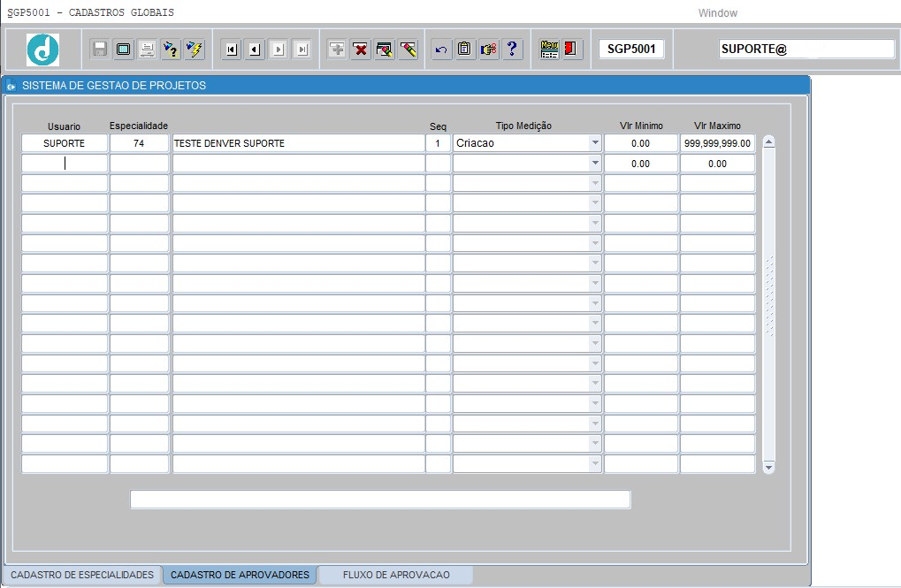Click the Print icon in toolbar
The width and height of the screenshot is (901, 588).
click(x=147, y=50)
